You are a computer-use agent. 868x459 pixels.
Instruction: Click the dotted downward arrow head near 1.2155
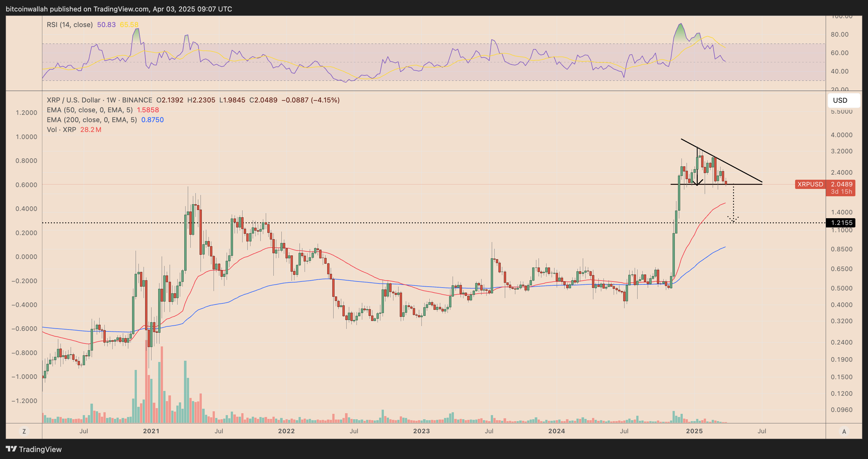tap(733, 219)
